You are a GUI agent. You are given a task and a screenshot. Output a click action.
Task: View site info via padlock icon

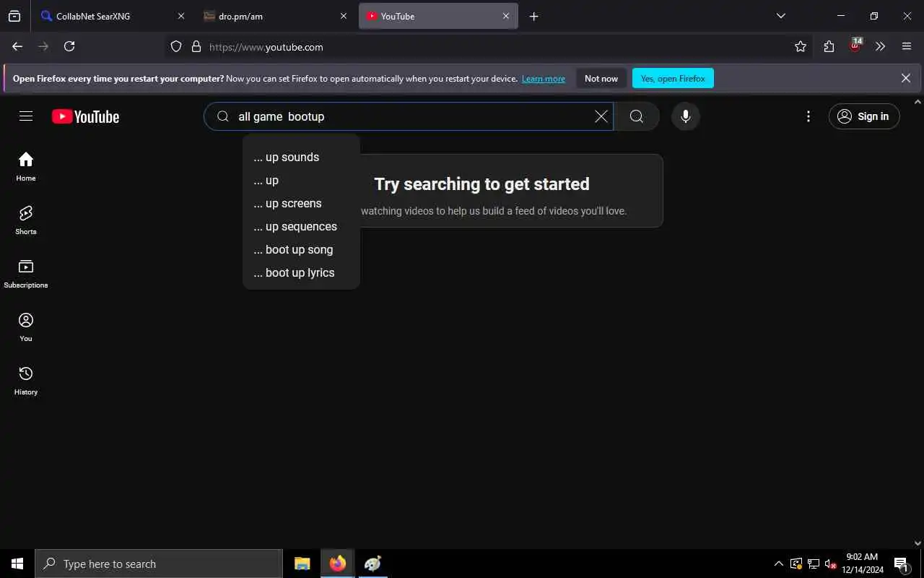click(196, 46)
